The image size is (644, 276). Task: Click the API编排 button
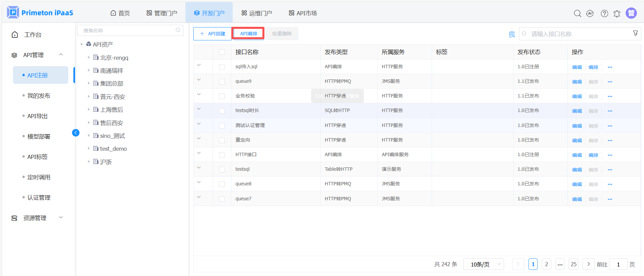[249, 34]
